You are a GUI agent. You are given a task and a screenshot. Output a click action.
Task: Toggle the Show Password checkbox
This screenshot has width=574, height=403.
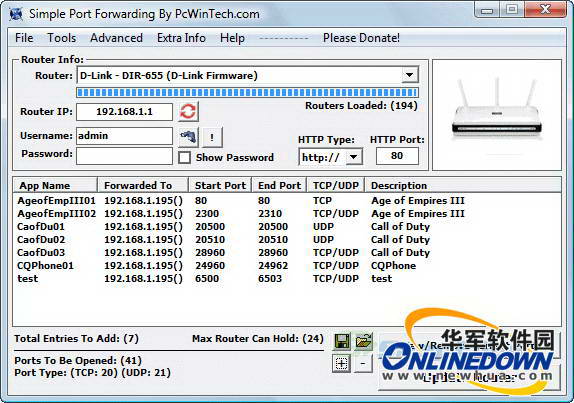tap(184, 158)
